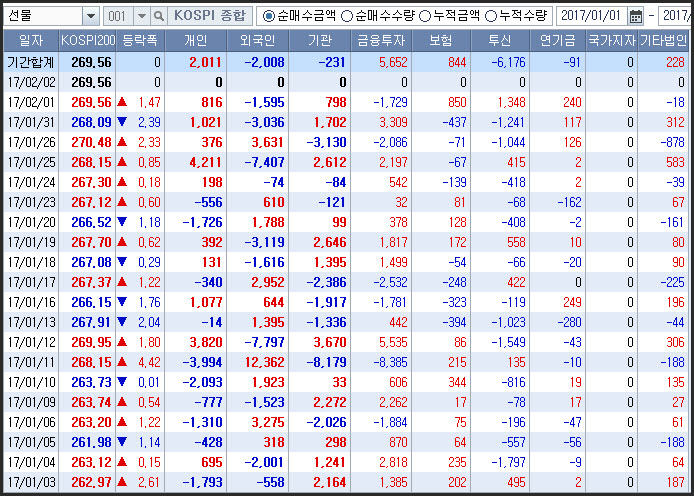The image size is (694, 496).
Task: Click the 연기금 column header
Action: tap(558, 41)
